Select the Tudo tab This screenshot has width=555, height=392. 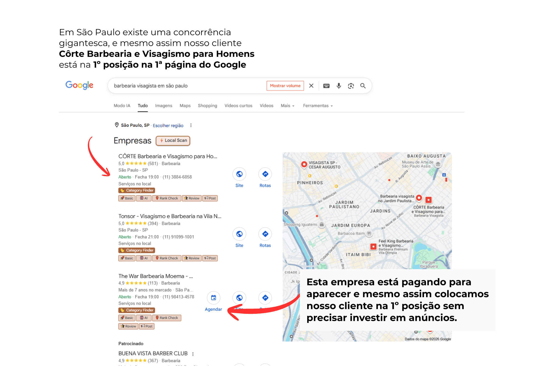143,106
